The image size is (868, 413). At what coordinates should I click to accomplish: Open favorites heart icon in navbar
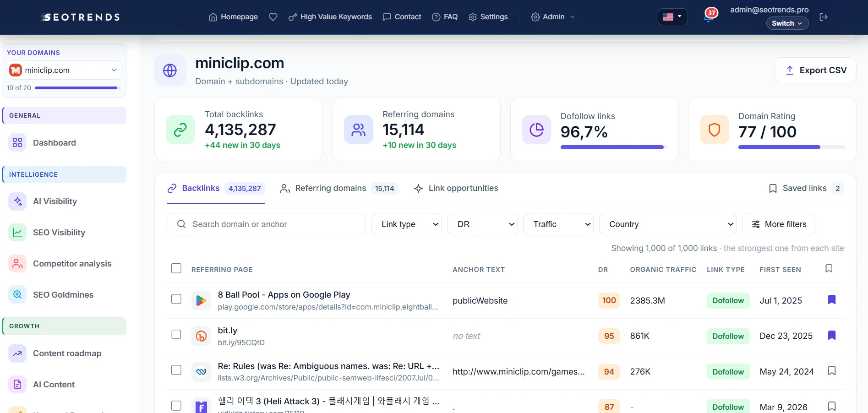coord(273,17)
